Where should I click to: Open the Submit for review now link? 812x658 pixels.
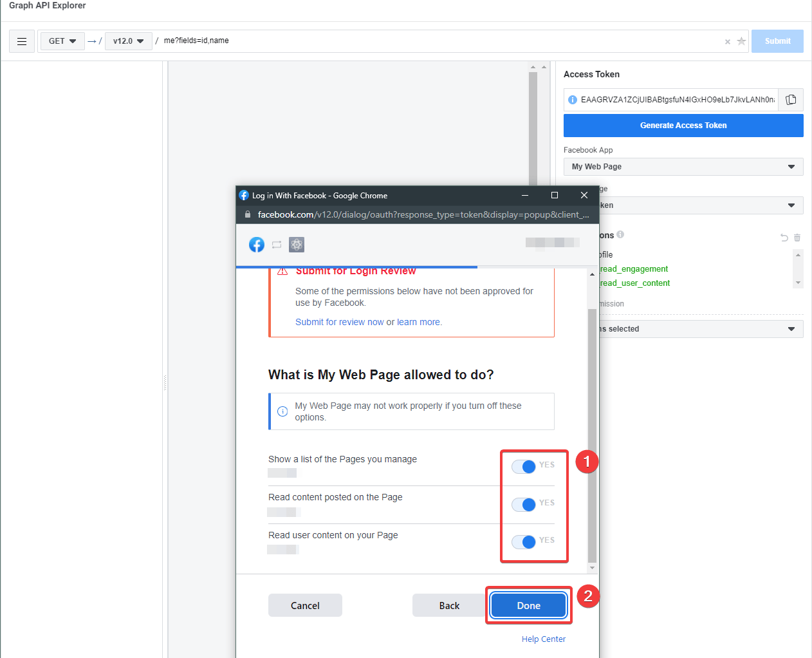pyautogui.click(x=340, y=322)
